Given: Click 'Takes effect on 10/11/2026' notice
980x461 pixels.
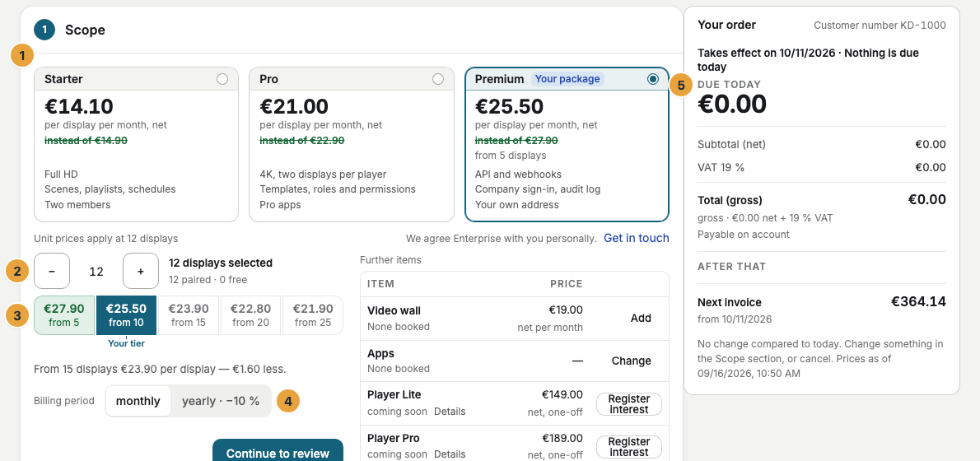Looking at the screenshot, I should pyautogui.click(x=808, y=60).
